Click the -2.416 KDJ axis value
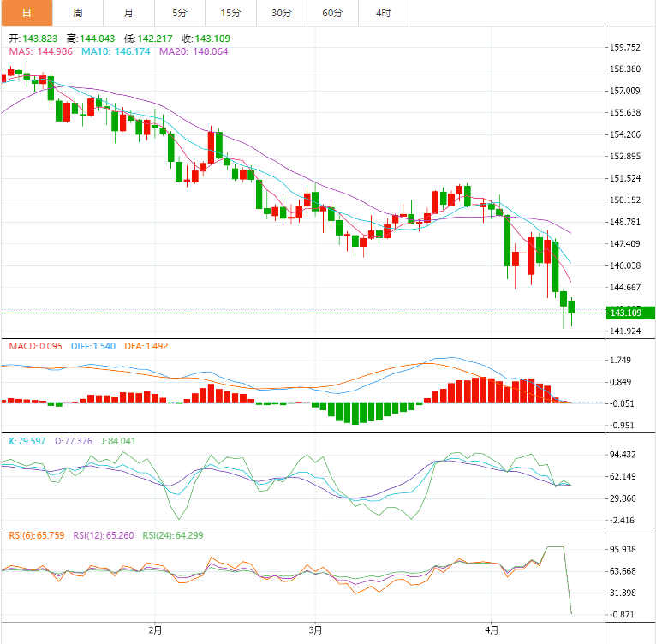Image resolution: width=656 pixels, height=644 pixels. point(621,520)
